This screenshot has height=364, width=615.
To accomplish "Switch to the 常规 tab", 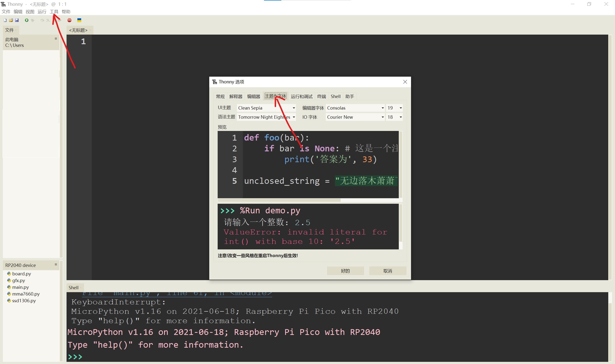I will [x=220, y=96].
